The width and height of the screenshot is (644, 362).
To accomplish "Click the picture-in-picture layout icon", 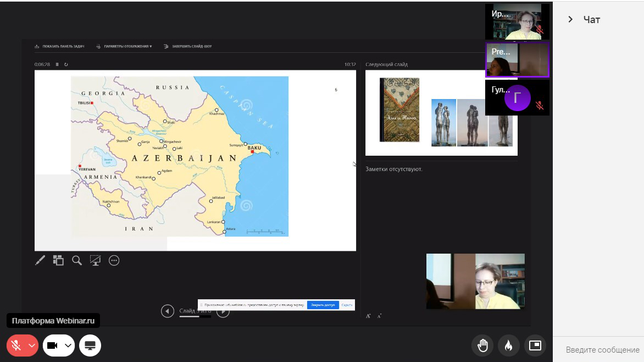I will [x=535, y=345].
